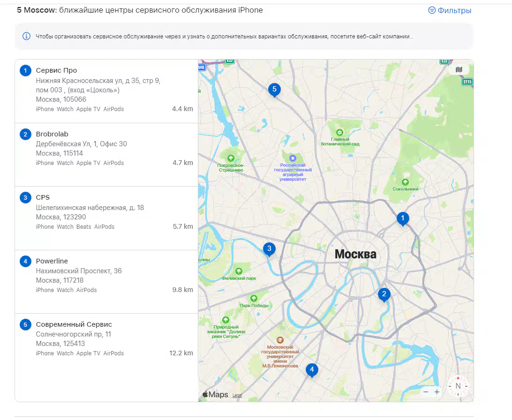Click the Москва city label on map
Image resolution: width=512 pixels, height=420 pixels.
(355, 254)
